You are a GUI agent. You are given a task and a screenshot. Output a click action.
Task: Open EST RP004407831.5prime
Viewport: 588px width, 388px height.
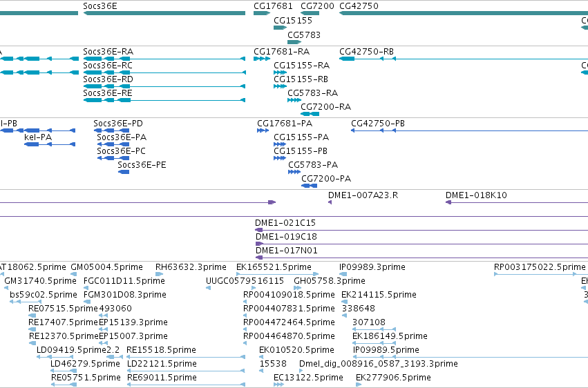click(x=289, y=309)
